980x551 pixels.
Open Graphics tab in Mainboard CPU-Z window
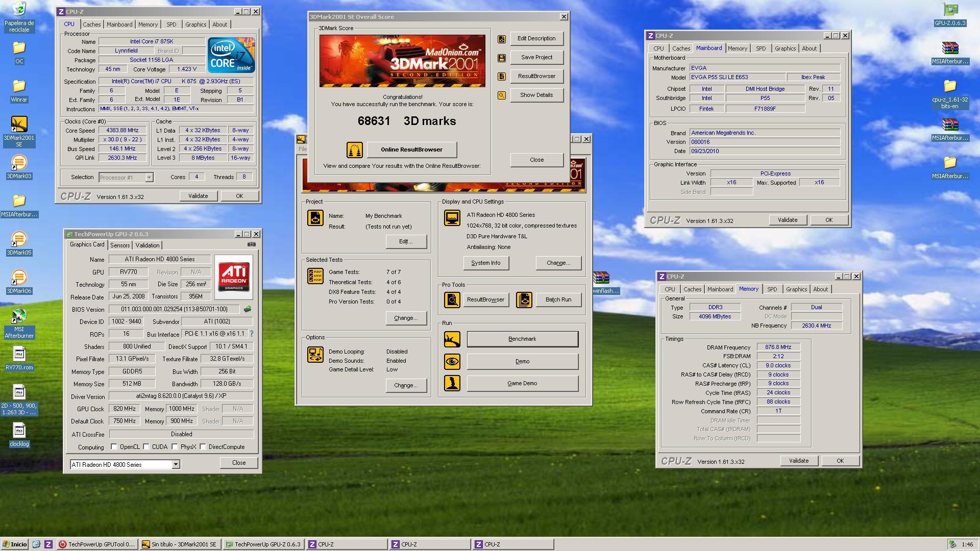785,48
